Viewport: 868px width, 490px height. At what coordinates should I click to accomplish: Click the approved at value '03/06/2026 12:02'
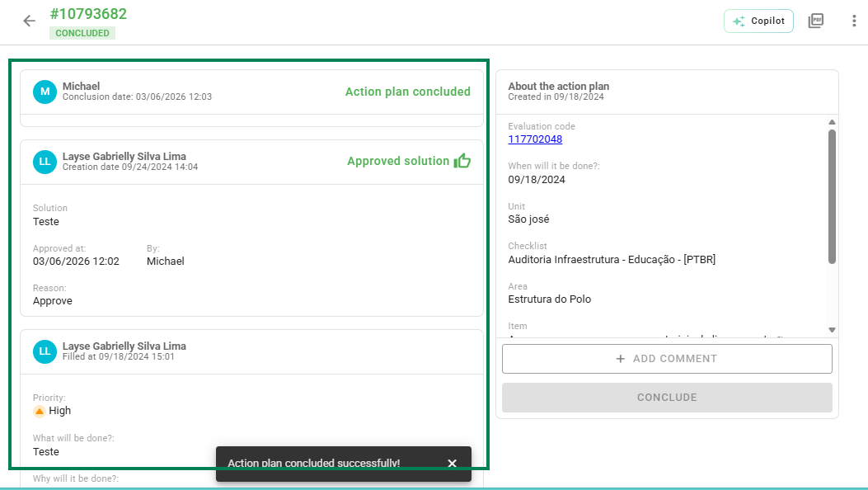pos(76,261)
